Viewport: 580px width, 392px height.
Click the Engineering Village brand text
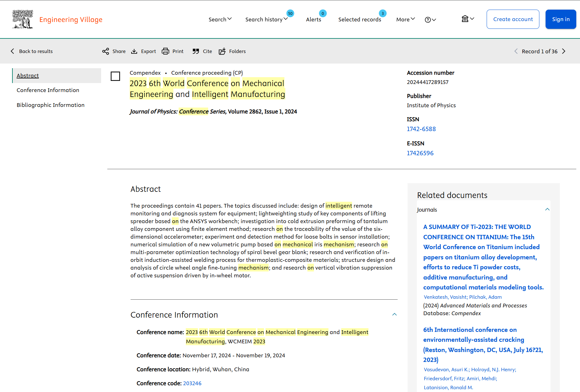(x=71, y=20)
